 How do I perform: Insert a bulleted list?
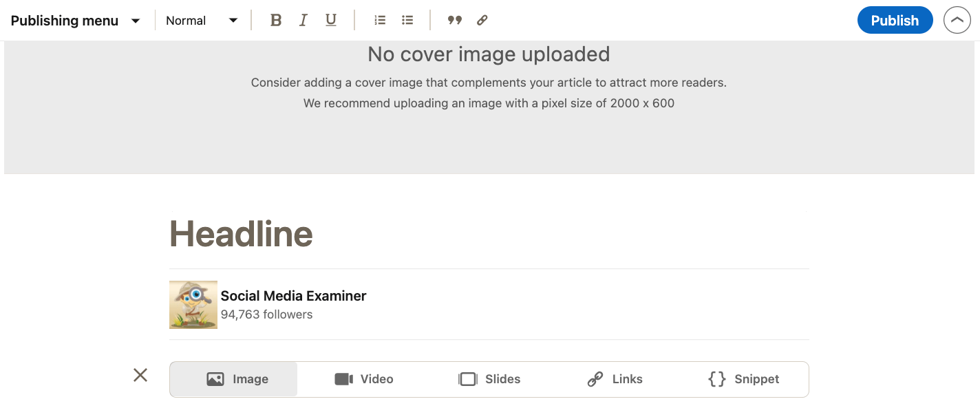coord(407,21)
